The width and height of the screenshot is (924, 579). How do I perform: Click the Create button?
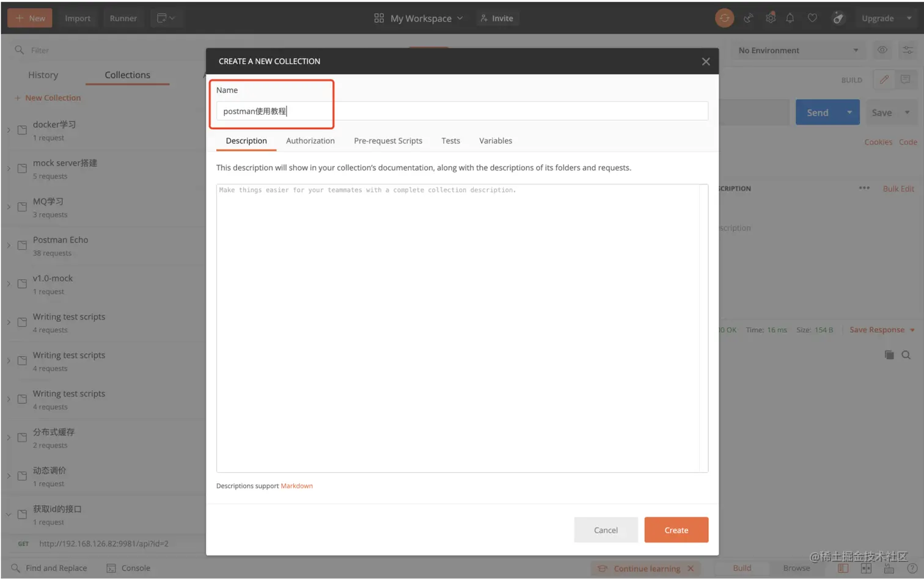pyautogui.click(x=676, y=530)
